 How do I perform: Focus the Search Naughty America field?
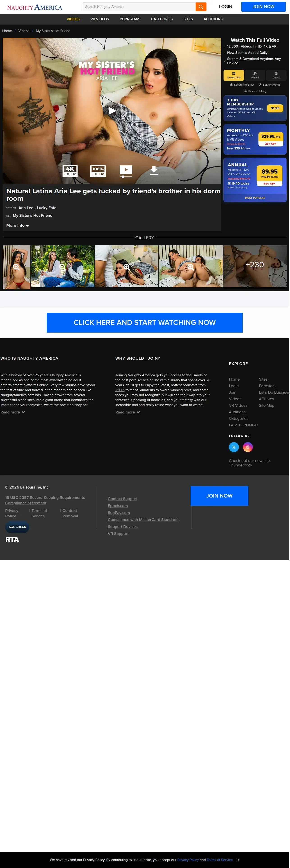point(139,7)
